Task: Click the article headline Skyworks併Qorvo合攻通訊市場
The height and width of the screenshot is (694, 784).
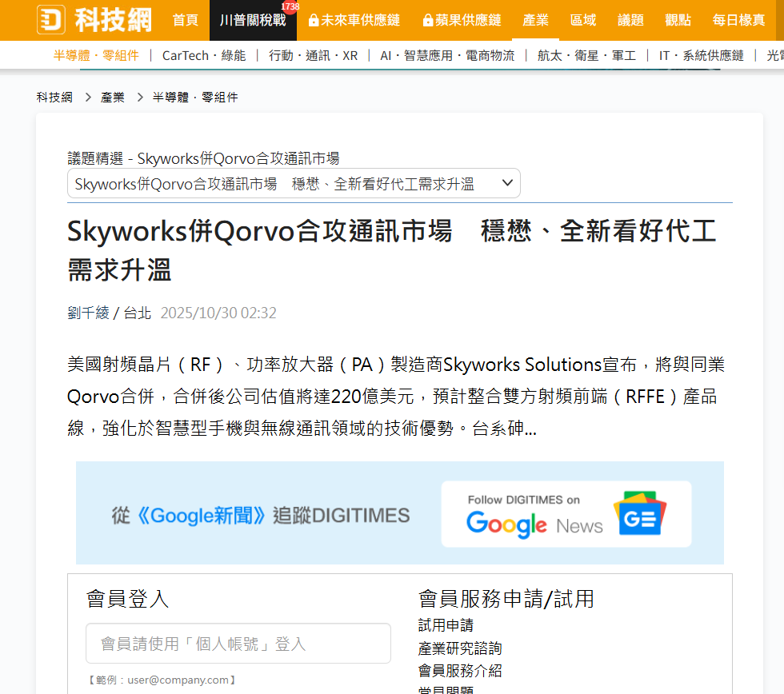Action: (x=391, y=250)
